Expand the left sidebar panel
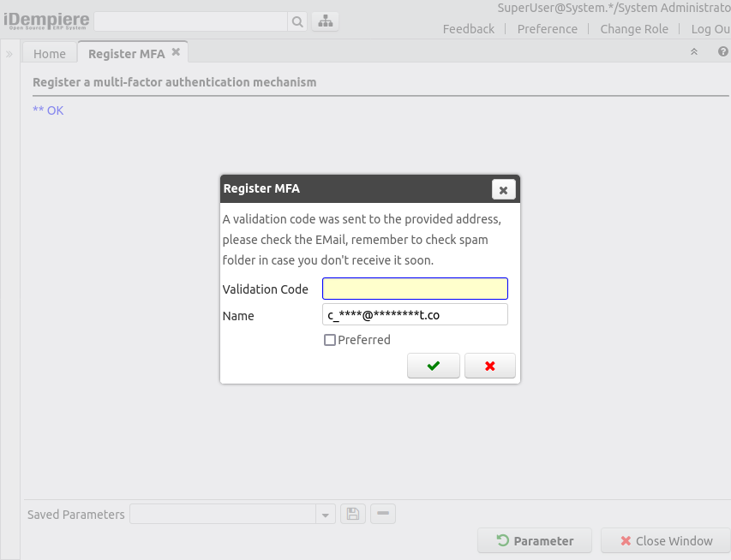This screenshot has height=560, width=731. click(9, 54)
